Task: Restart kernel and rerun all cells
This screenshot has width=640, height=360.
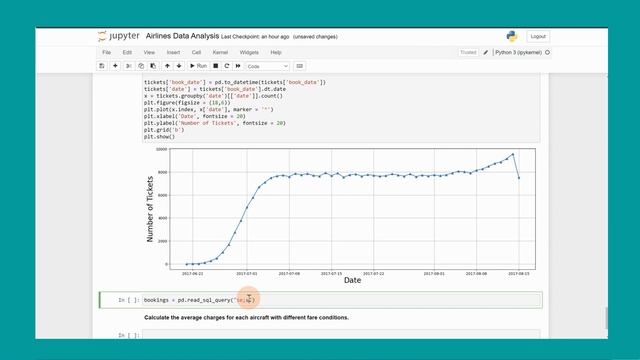Action: [x=238, y=66]
